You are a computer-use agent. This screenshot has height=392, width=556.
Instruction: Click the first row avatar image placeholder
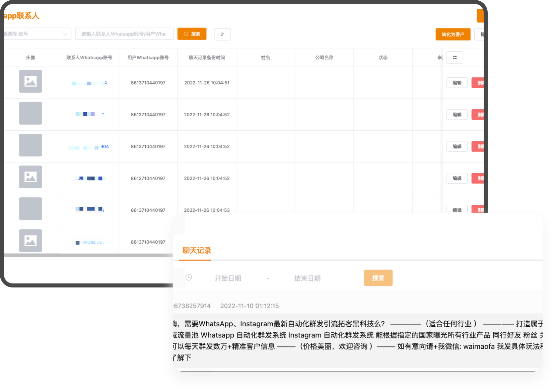(x=30, y=81)
